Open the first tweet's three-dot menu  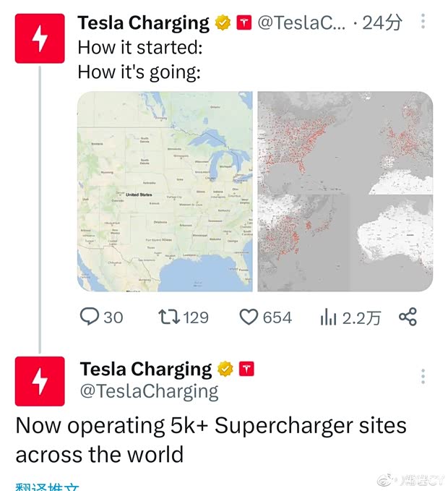(423, 22)
